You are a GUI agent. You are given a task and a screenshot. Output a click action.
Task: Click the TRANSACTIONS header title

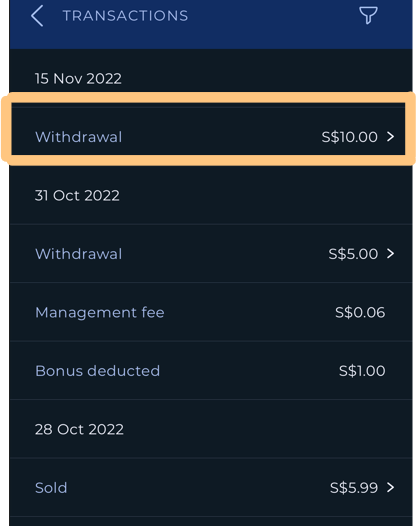[125, 16]
